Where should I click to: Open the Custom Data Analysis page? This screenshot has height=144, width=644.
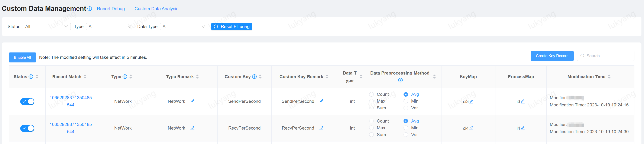pyautogui.click(x=156, y=9)
